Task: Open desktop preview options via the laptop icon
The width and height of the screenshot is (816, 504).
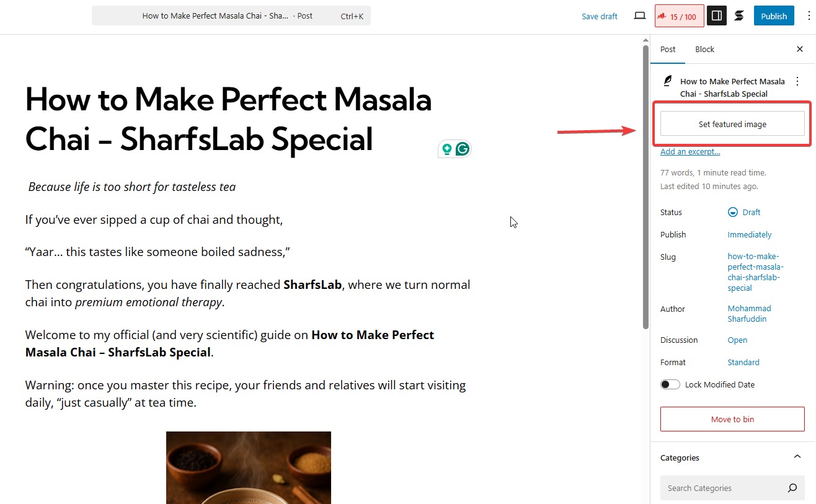Action: pos(639,15)
